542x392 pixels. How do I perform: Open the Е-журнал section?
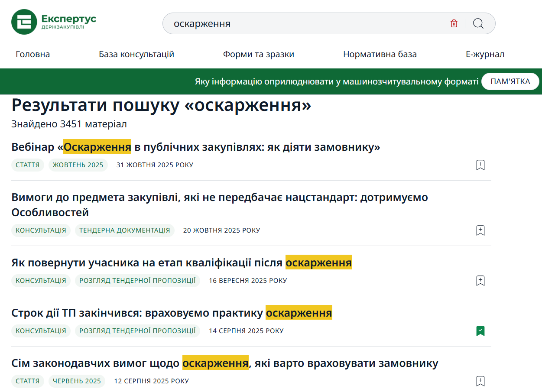[x=485, y=54]
